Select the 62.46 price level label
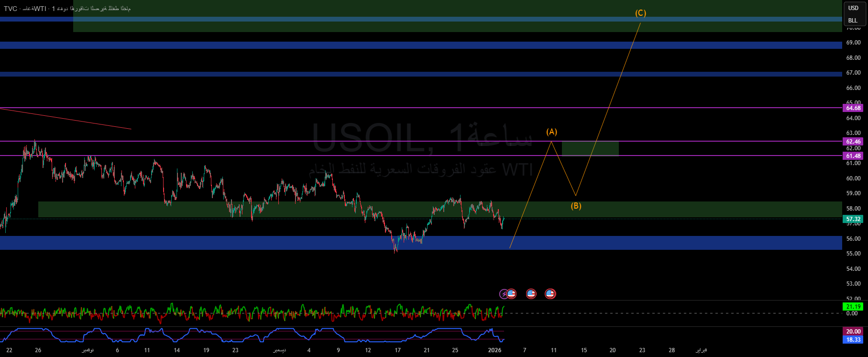This screenshot has width=868, height=357. pyautogui.click(x=853, y=142)
